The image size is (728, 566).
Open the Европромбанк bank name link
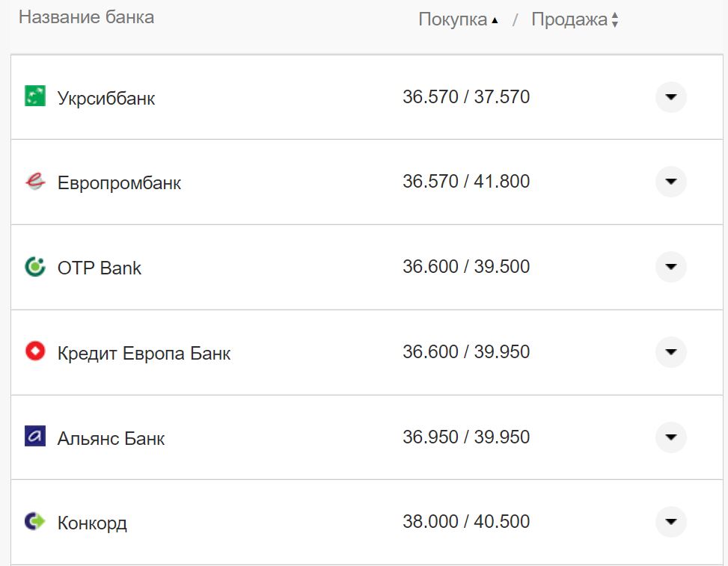click(x=119, y=183)
